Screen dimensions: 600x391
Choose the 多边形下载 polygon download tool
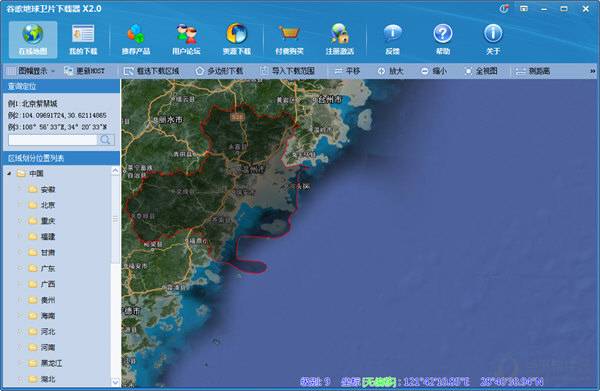[219, 71]
